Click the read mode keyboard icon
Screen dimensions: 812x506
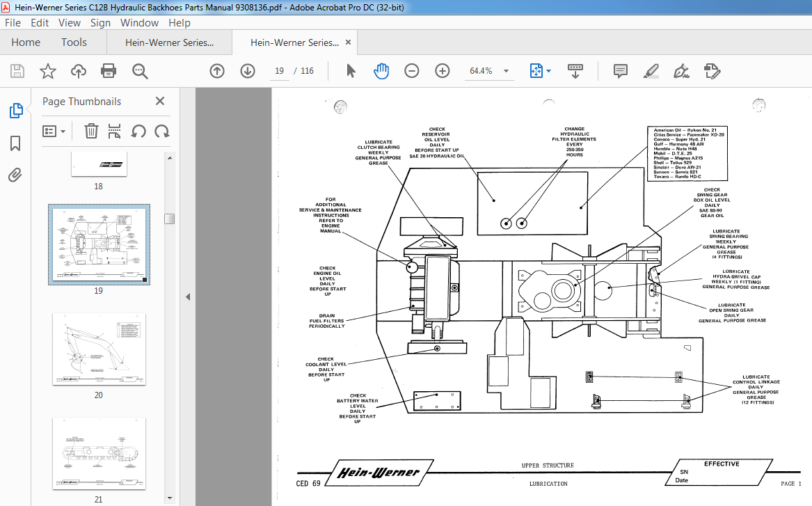(x=575, y=71)
